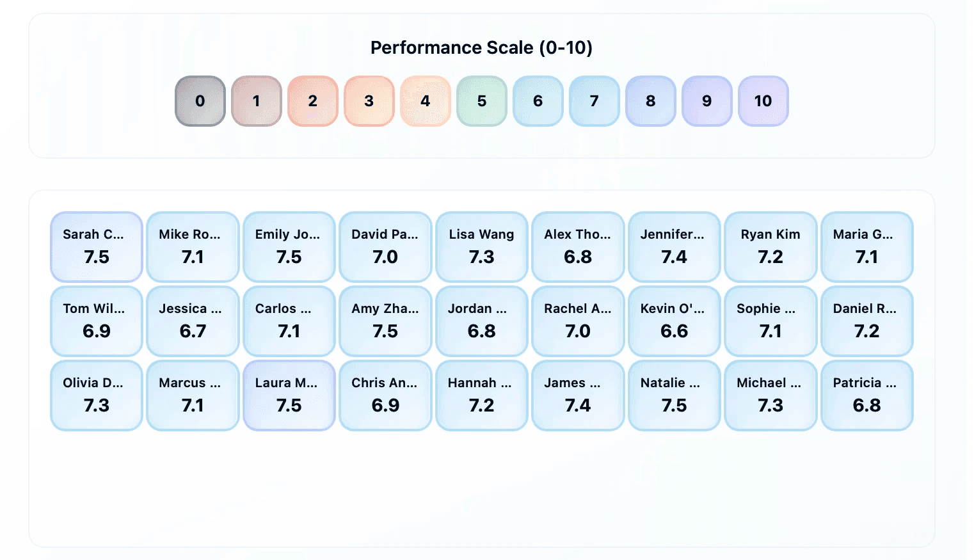Select the 10 swatch on the performance scale

tap(763, 100)
